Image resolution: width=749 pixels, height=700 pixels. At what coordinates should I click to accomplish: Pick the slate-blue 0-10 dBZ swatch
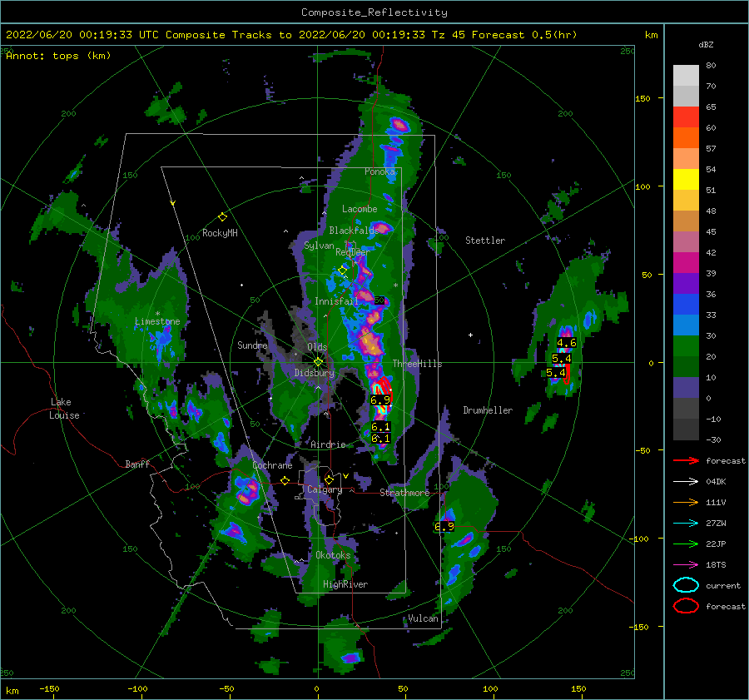click(686, 388)
